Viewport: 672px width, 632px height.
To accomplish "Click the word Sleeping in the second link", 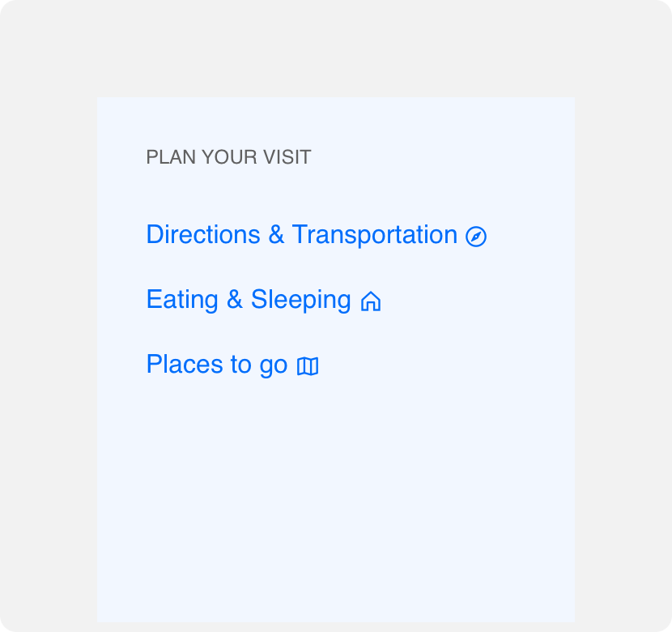I will tap(301, 301).
